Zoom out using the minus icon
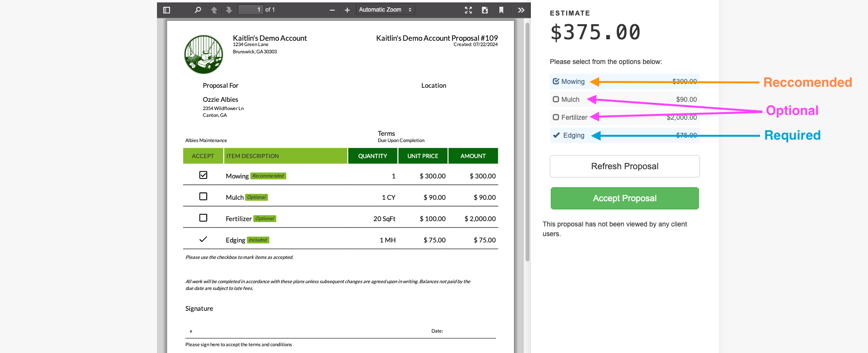The height and width of the screenshot is (353, 868). click(x=332, y=10)
